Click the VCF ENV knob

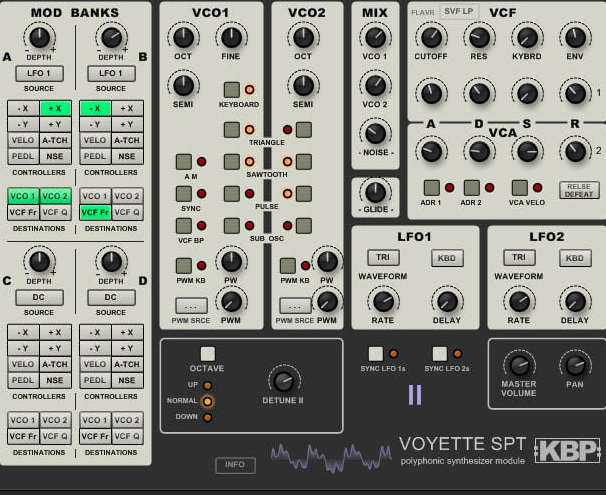(575, 37)
